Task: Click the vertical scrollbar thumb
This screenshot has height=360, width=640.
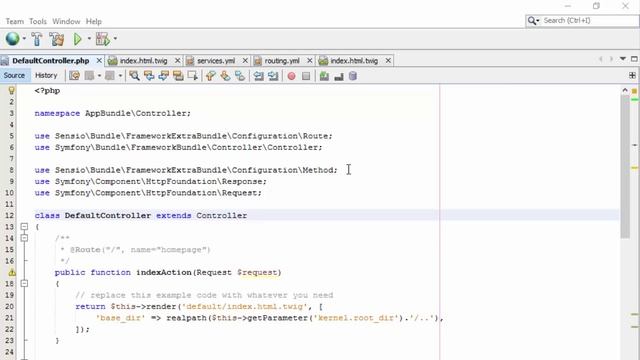Action: 625,167
